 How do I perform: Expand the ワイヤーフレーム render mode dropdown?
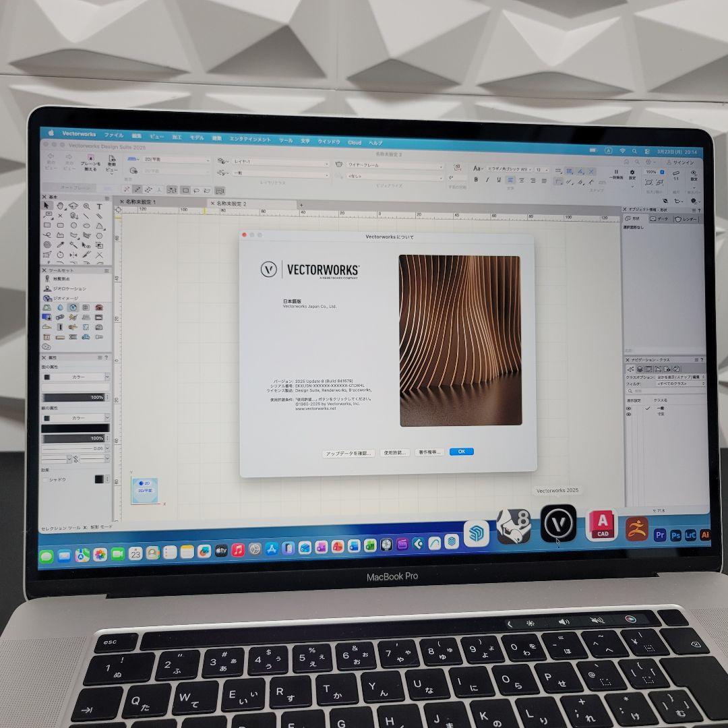coord(395,166)
